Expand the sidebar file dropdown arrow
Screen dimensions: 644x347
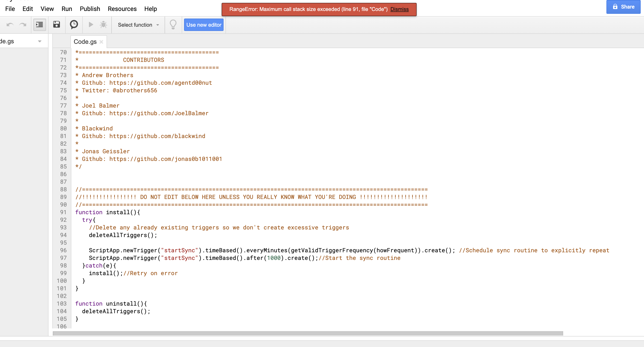39,41
